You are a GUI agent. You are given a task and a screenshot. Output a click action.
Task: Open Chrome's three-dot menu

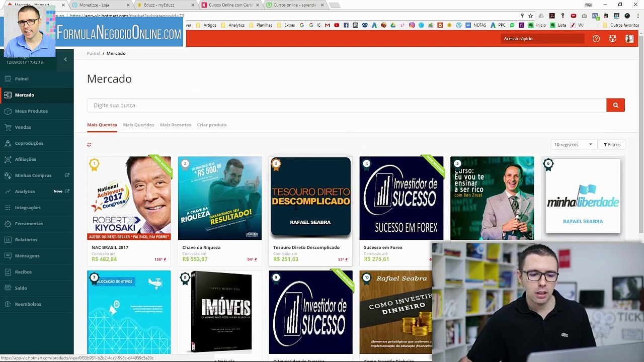click(638, 16)
